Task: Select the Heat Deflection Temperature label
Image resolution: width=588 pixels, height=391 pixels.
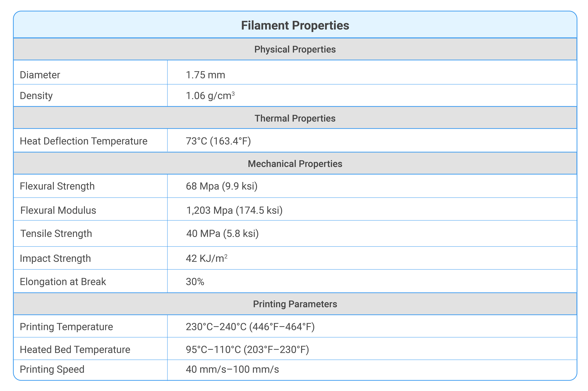Action: (x=84, y=141)
